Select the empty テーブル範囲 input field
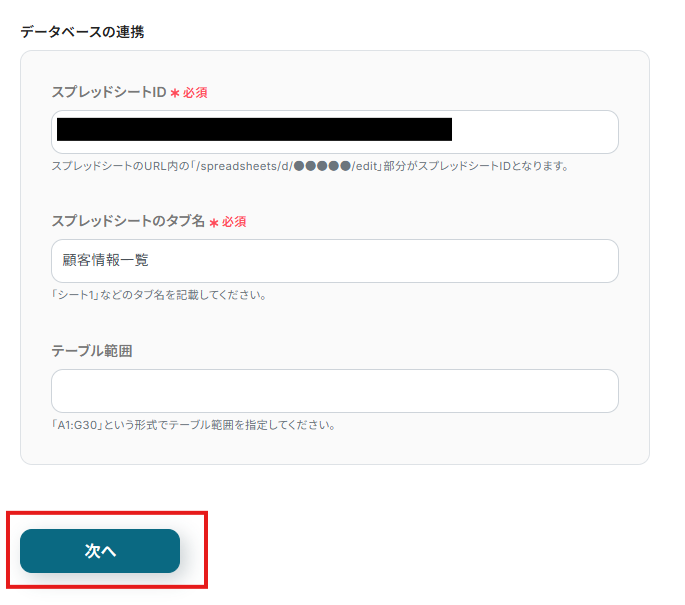This screenshot has height=605, width=685. click(334, 391)
